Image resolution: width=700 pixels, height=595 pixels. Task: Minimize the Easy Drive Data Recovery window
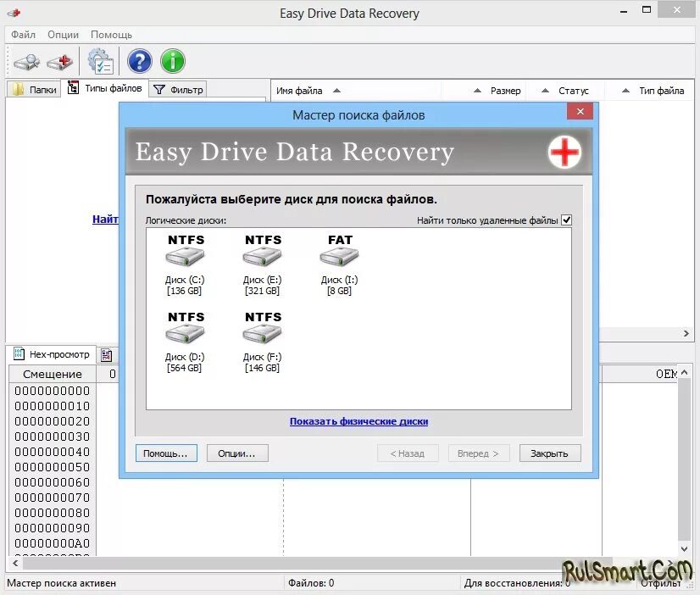point(624,11)
